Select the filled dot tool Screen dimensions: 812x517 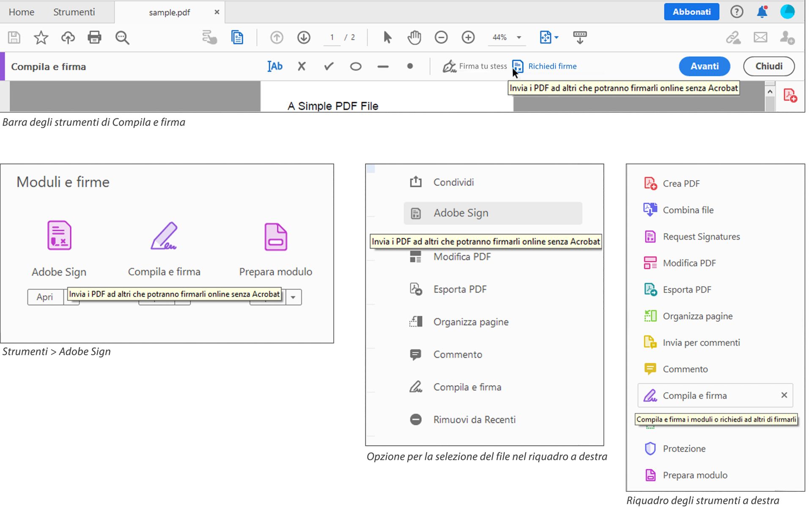[410, 66]
